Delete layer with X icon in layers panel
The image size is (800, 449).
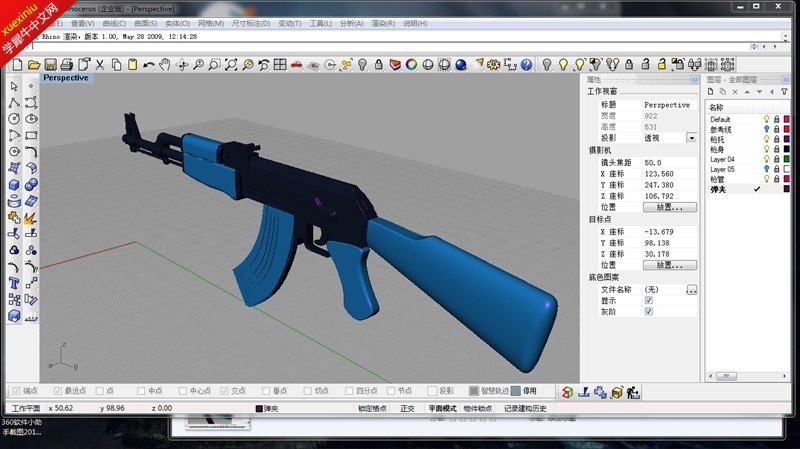(735, 92)
